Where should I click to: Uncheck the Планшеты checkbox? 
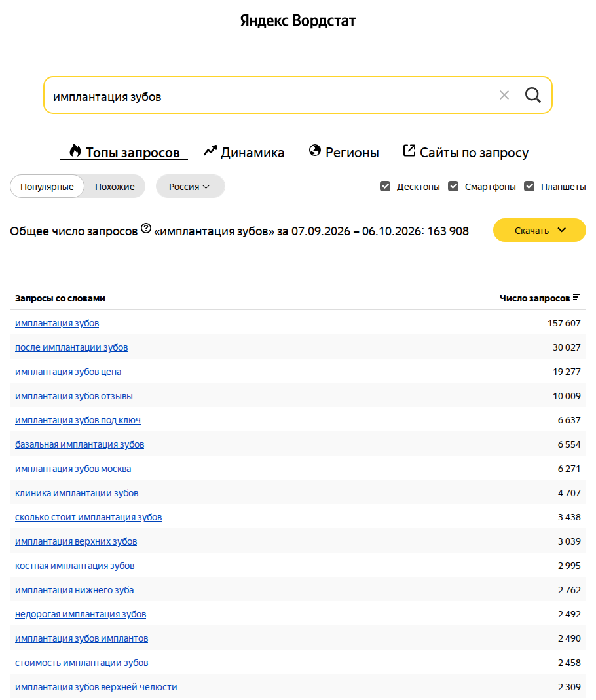pyautogui.click(x=529, y=186)
